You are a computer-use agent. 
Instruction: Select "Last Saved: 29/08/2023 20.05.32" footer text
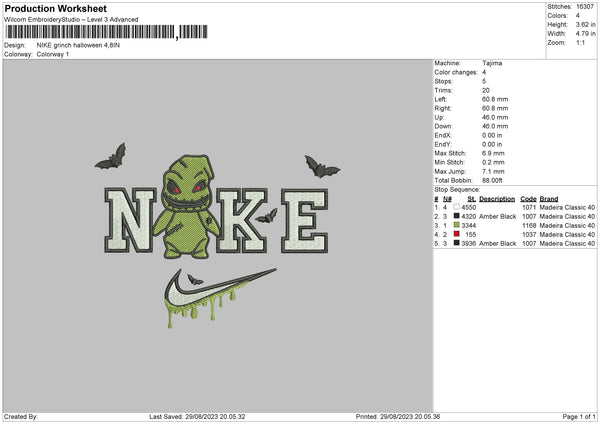click(197, 417)
